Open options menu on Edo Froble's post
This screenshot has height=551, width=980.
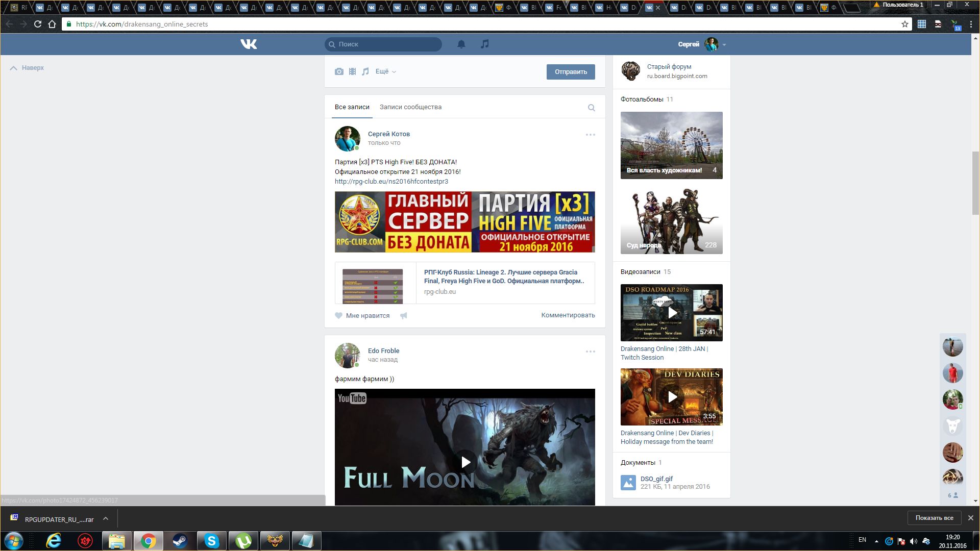591,352
